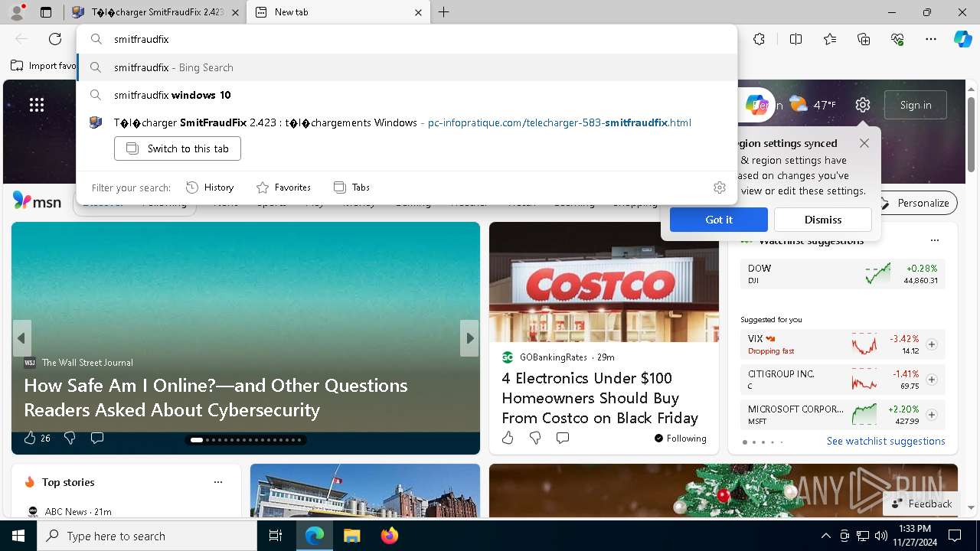This screenshot has width=980, height=551.
Task: Open the tab actions menu icon
Action: coord(46,12)
